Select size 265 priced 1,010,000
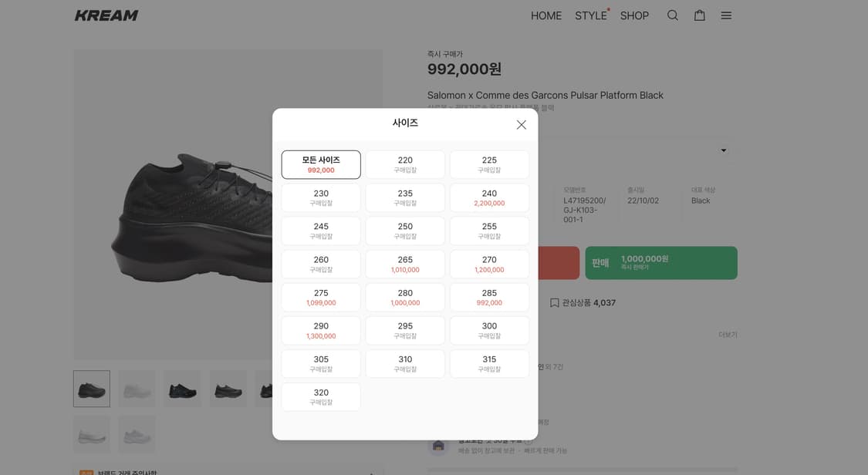 (405, 264)
